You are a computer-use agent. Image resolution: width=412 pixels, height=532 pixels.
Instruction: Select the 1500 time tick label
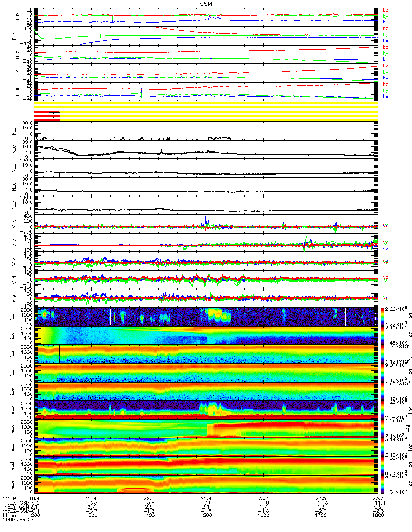[206, 516]
